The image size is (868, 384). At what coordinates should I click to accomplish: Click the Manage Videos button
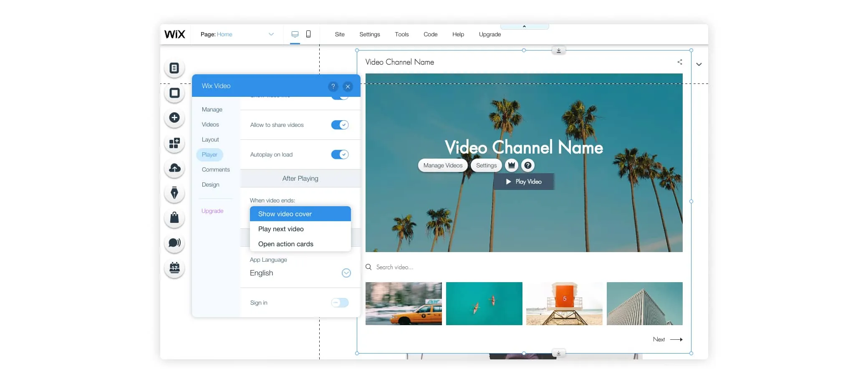[x=443, y=165]
